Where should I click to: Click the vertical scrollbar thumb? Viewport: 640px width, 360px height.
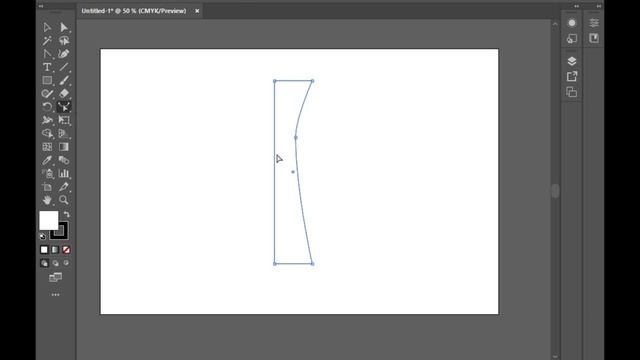(x=555, y=191)
